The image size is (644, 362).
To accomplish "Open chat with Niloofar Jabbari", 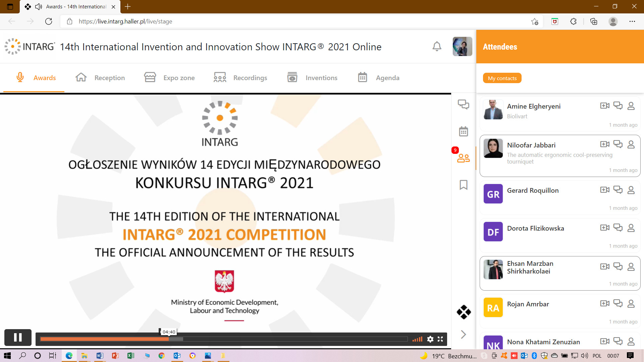I will click(x=618, y=144).
